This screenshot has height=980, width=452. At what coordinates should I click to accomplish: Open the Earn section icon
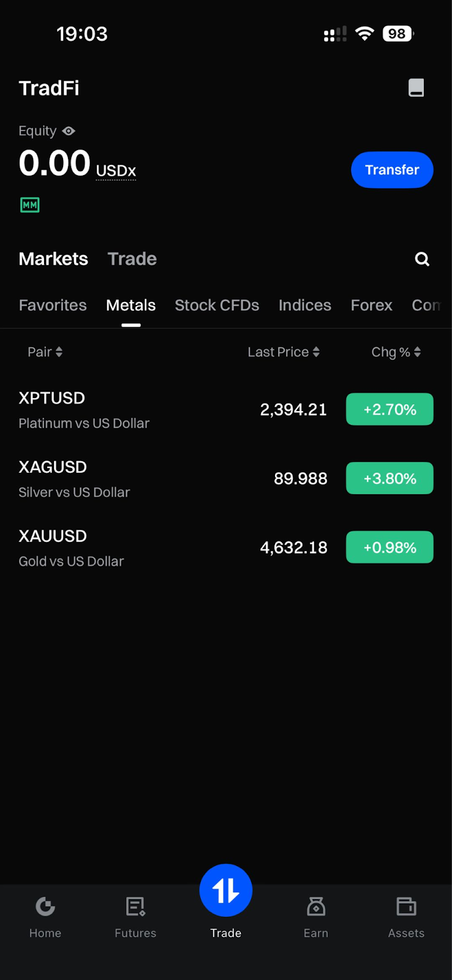click(316, 916)
